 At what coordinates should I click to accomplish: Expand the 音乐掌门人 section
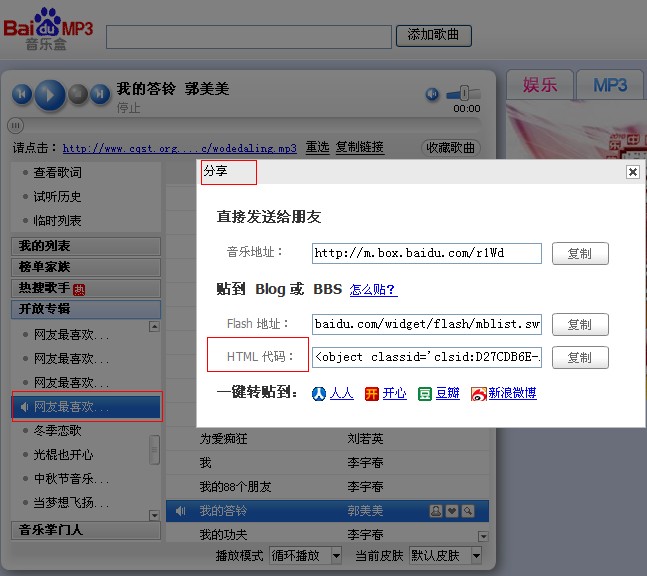[x=86, y=530]
